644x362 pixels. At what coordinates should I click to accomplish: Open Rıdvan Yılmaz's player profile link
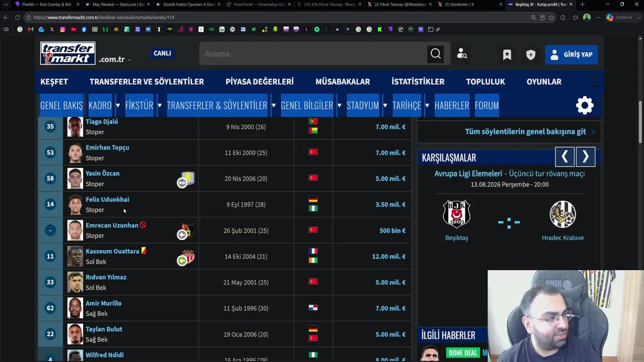(x=106, y=277)
